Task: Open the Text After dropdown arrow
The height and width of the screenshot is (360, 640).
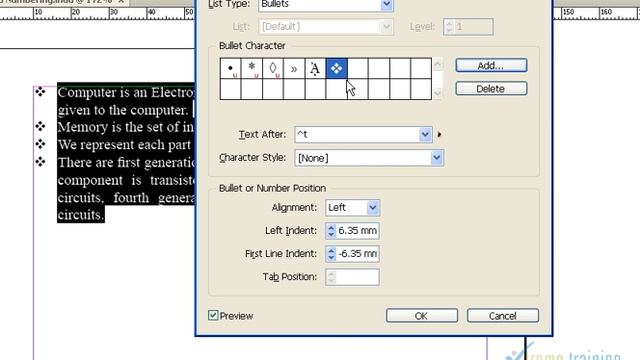Action: point(425,134)
